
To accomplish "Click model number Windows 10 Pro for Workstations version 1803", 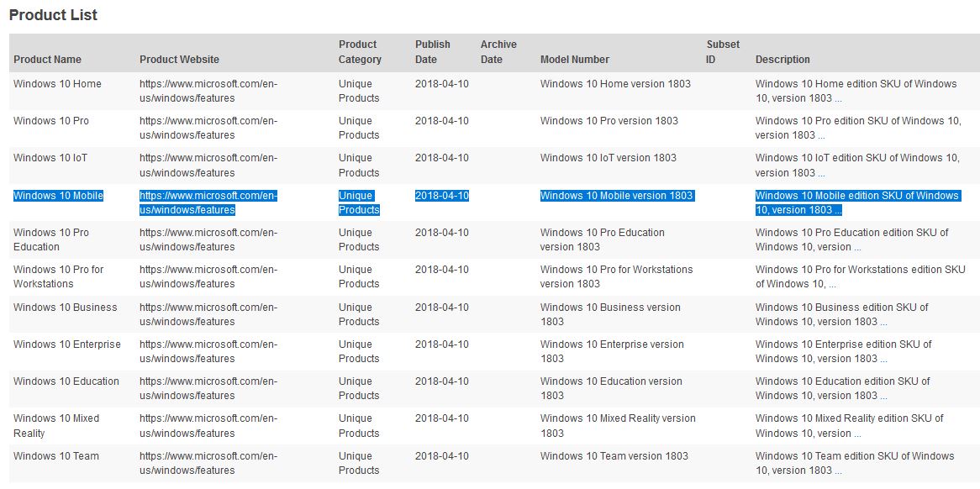I will pyautogui.click(x=617, y=276).
